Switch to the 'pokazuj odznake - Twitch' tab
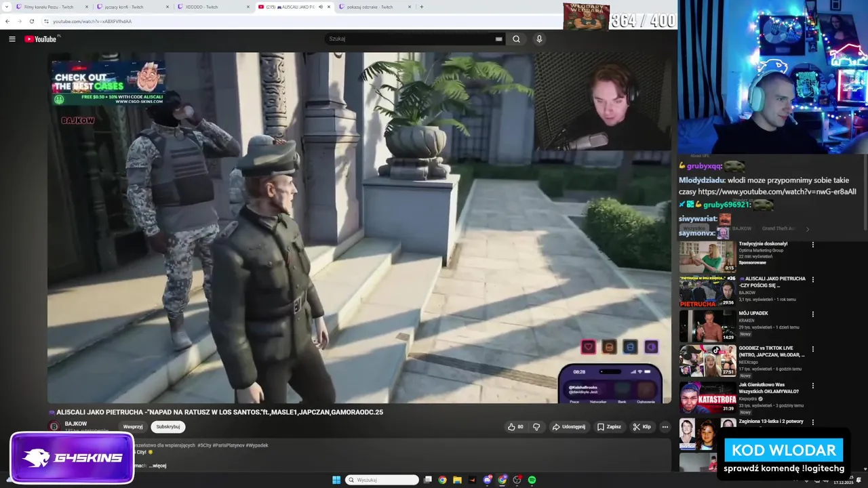This screenshot has height=488, width=868. point(376,7)
